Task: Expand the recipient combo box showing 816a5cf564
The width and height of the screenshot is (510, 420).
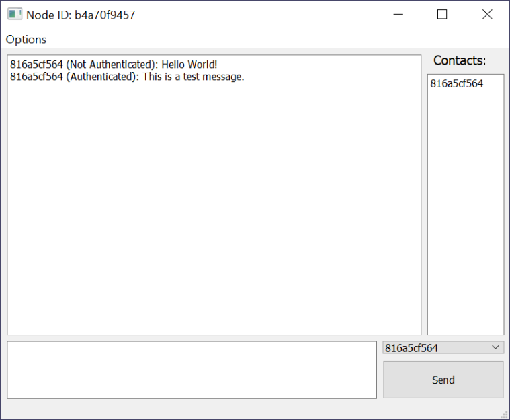Action: [437, 348]
